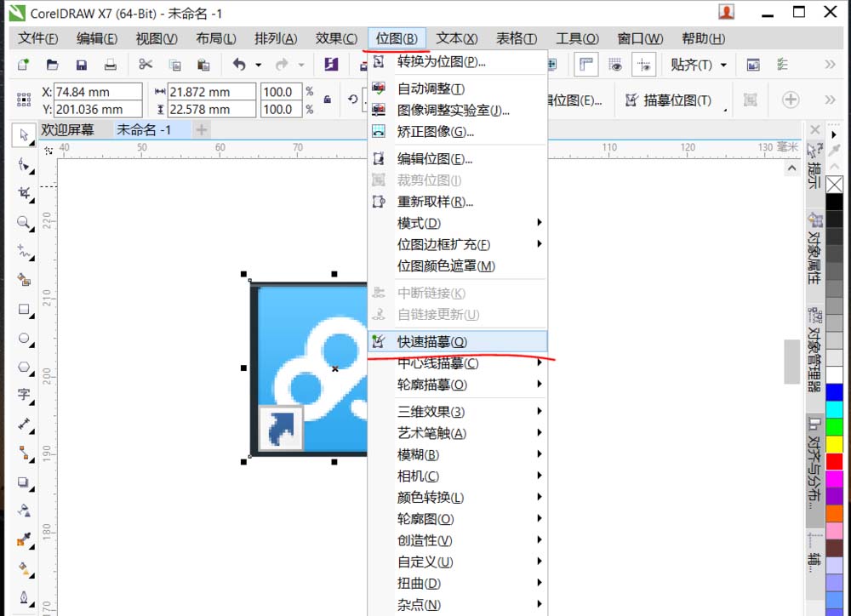Open the 文本 menu
This screenshot has width=851, height=616.
point(455,37)
